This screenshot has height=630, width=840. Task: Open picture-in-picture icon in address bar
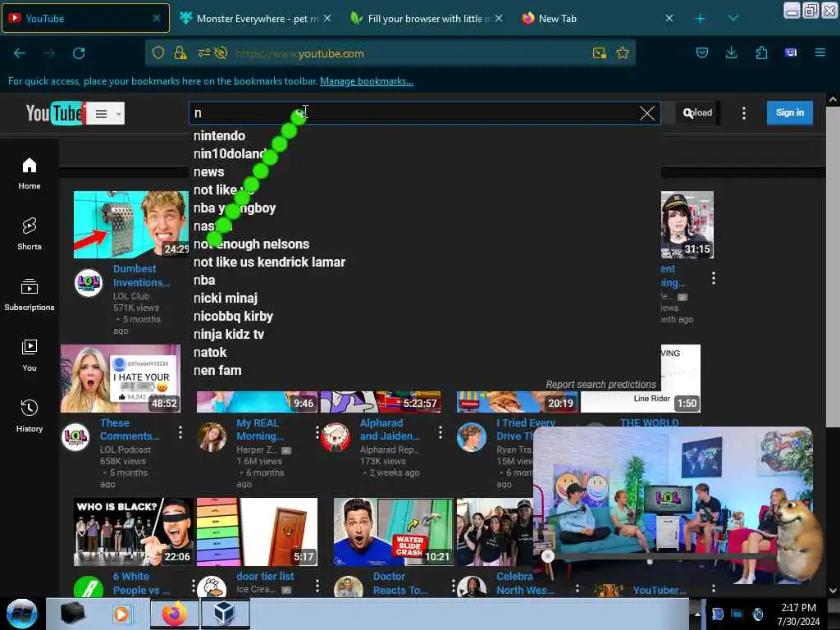click(x=600, y=53)
